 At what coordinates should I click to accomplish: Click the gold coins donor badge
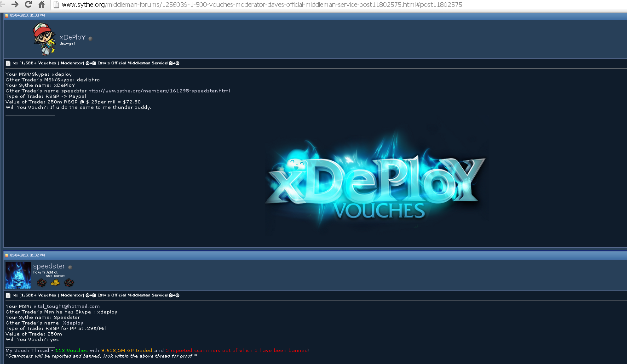55,282
